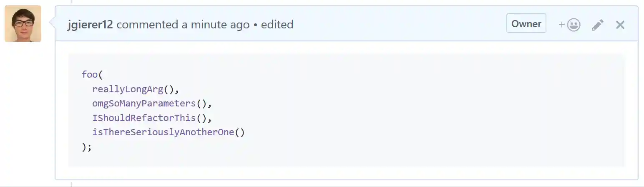Click the word "commented" in the header

point(147,25)
